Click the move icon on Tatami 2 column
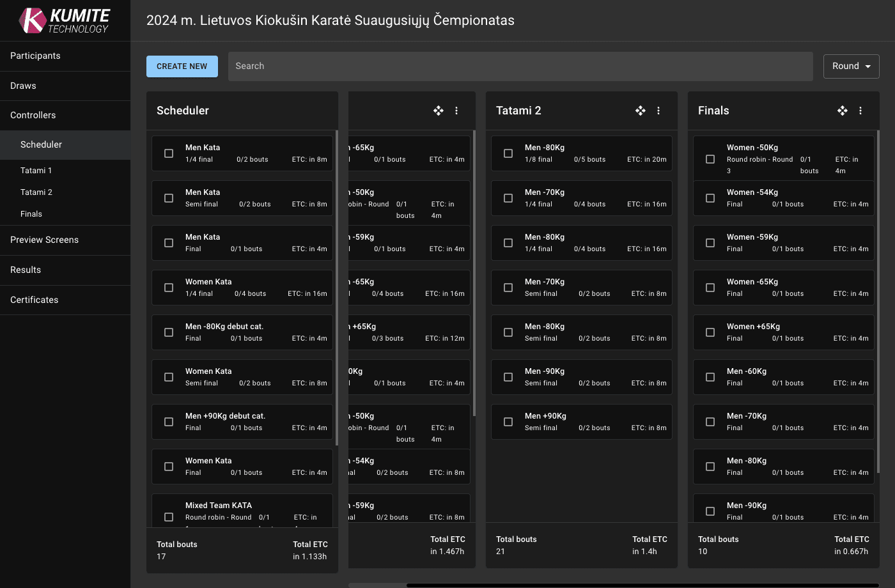 point(640,111)
